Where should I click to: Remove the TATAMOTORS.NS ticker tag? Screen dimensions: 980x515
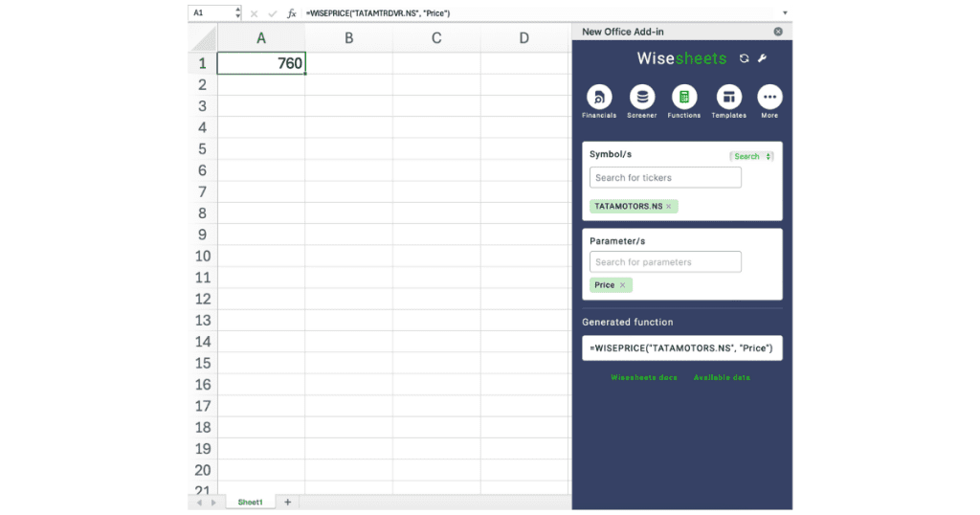[x=669, y=206]
